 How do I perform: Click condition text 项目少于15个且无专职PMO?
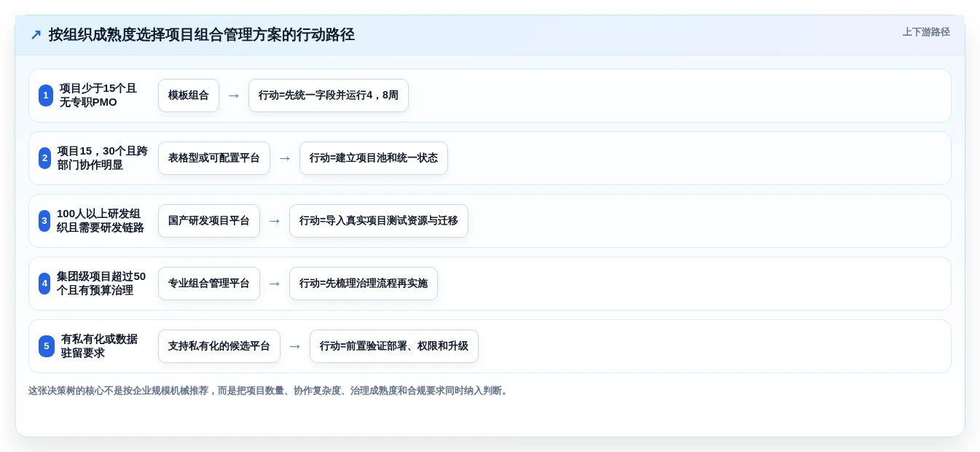98,96
